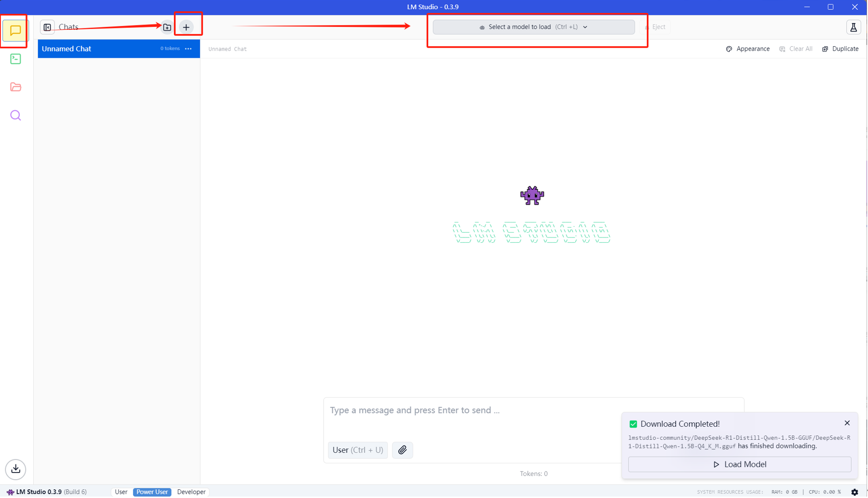Select the Unnamed Chat in the list
This screenshot has height=498, width=868.
point(119,49)
